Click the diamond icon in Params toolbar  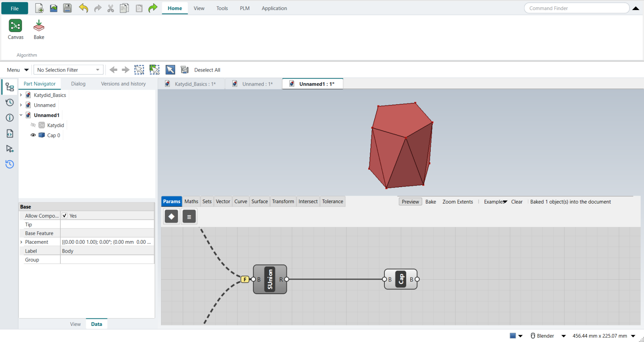171,216
